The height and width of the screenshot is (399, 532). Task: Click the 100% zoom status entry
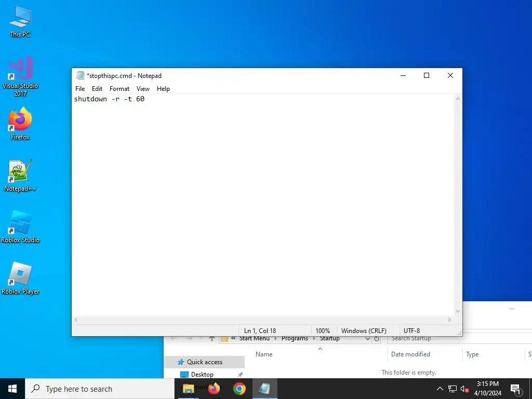click(323, 331)
